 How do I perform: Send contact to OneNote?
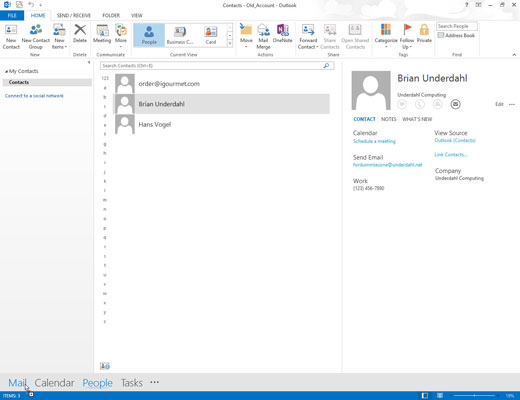pos(282,33)
